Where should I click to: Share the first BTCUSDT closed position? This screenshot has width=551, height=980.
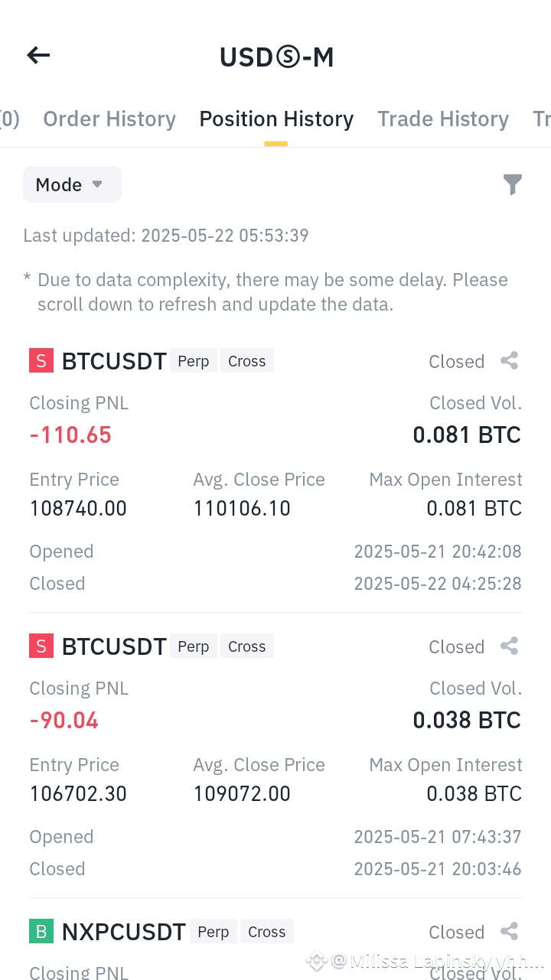pos(509,361)
